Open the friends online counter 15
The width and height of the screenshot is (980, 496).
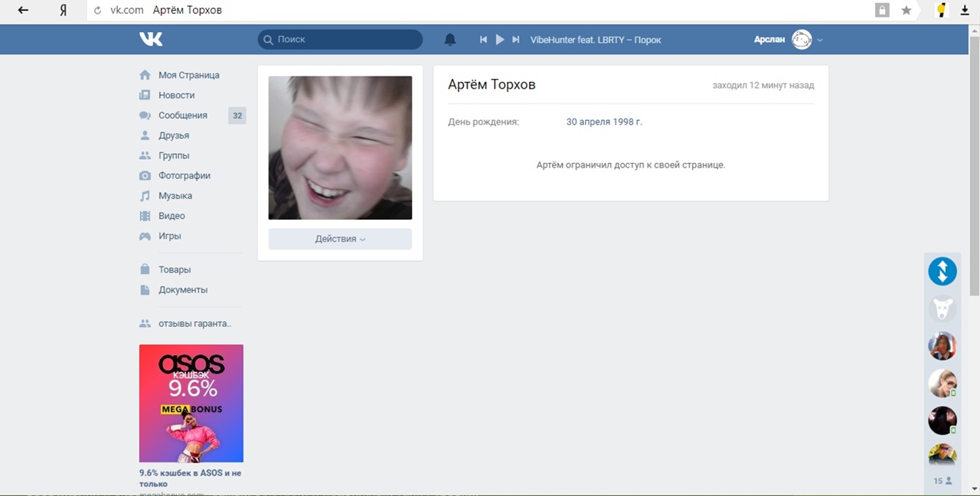[942, 481]
